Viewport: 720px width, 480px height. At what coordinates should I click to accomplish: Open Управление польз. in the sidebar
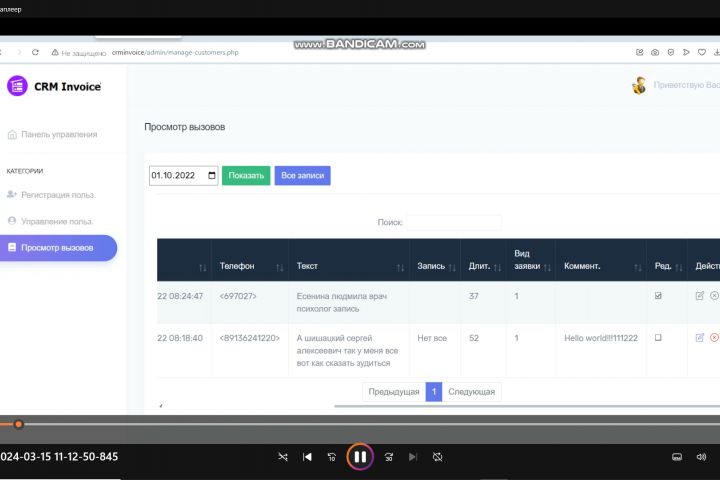[51, 221]
